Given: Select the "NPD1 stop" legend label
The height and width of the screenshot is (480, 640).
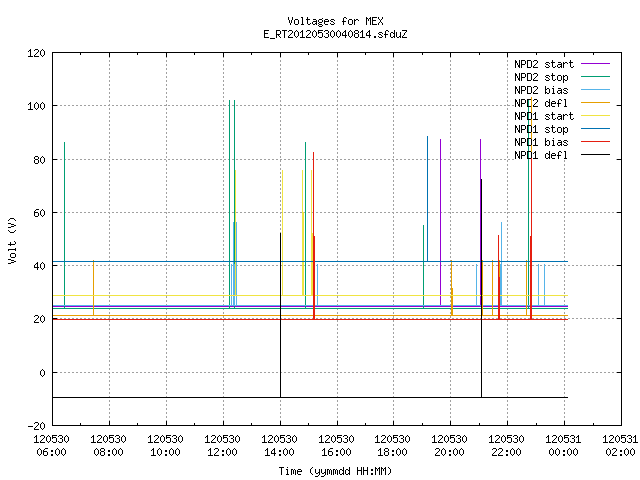Looking at the screenshot, I should pos(541,129).
